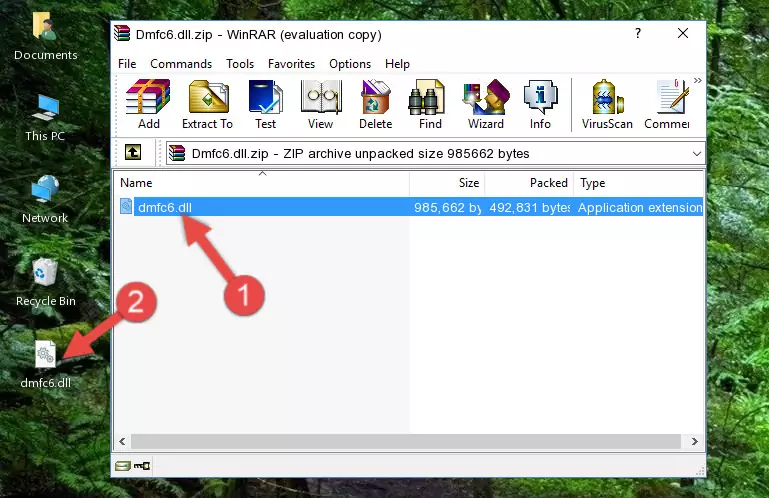Click the horizontal scrollbar thumb
This screenshot has width=769, height=498.
[x=406, y=441]
